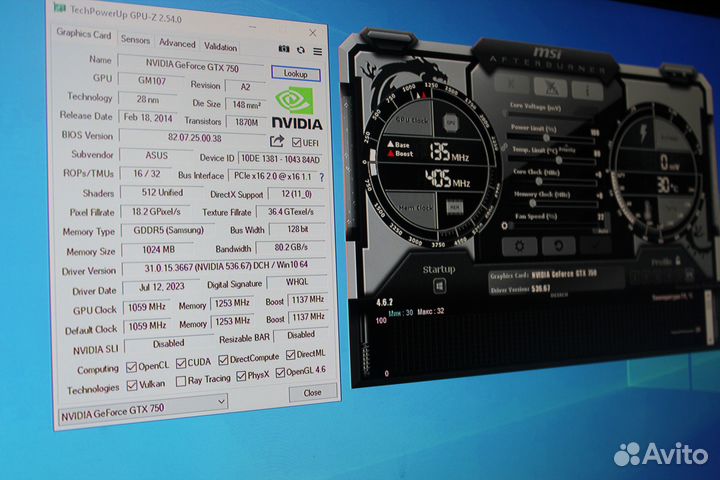Click the Memory Clock slider handle
720x480 pixels.
[x=533, y=203]
